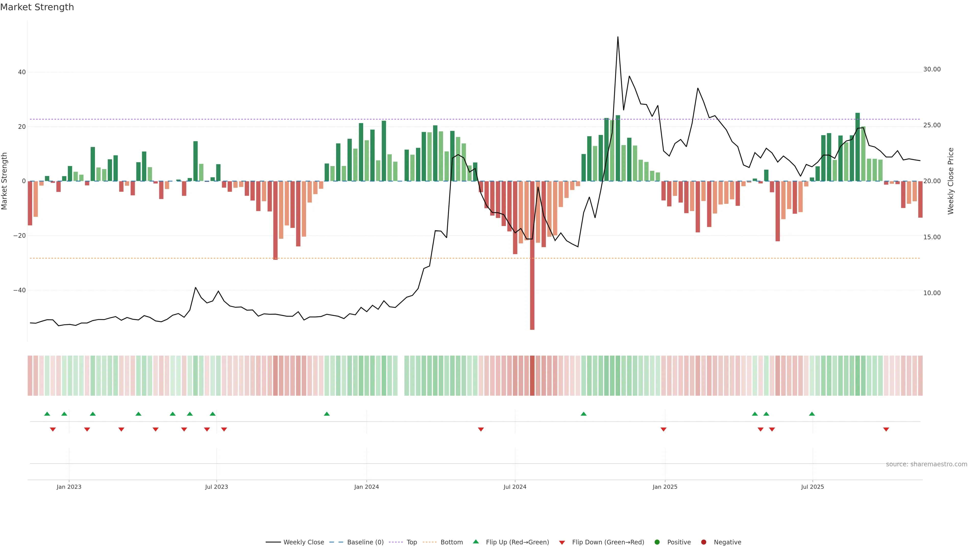The height and width of the screenshot is (551, 980).
Task: Click the darkest red heatmap strip cell
Action: (532, 375)
